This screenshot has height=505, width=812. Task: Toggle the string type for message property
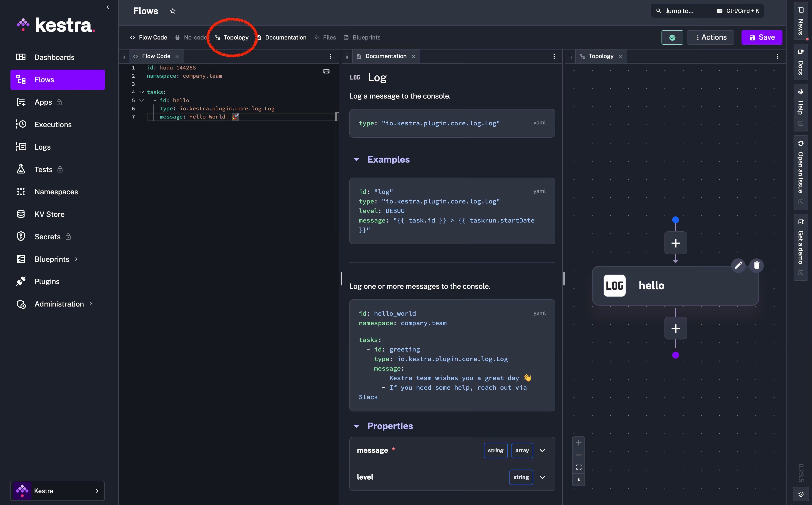(495, 450)
